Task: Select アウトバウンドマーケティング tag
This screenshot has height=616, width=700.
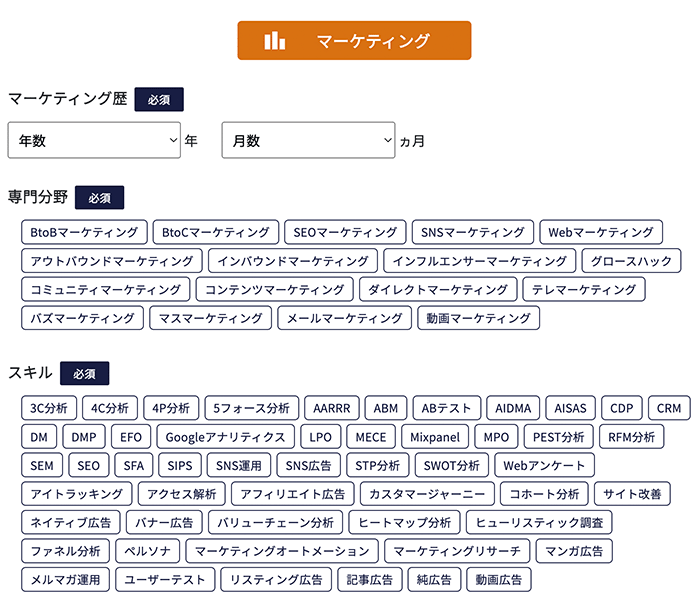Action: [112, 261]
